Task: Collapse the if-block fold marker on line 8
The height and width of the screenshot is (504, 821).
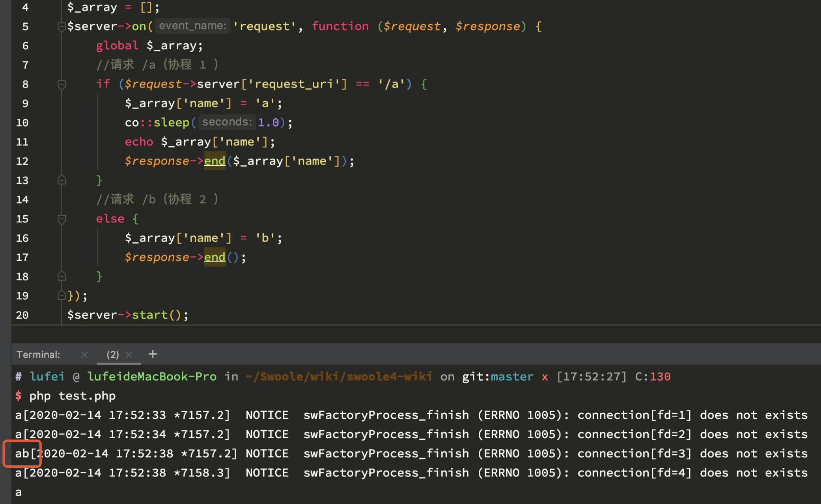Action: click(x=61, y=84)
